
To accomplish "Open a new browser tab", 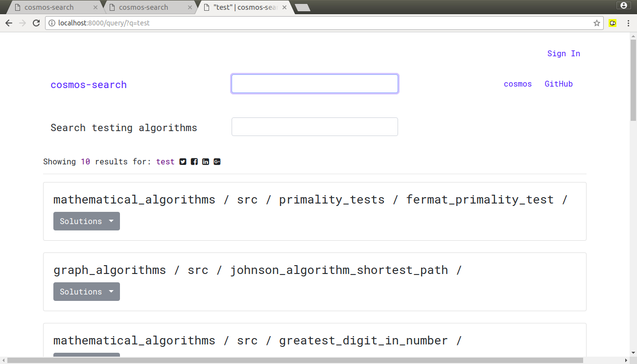I will (303, 7).
